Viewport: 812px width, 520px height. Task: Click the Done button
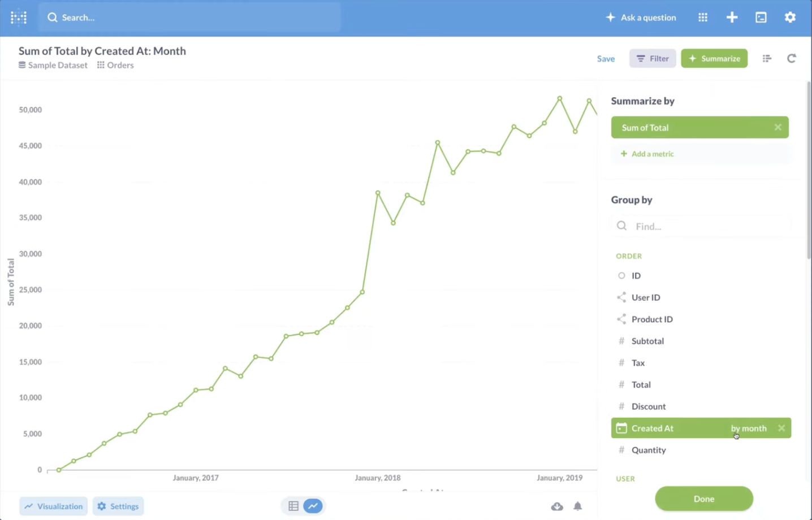[703, 499]
